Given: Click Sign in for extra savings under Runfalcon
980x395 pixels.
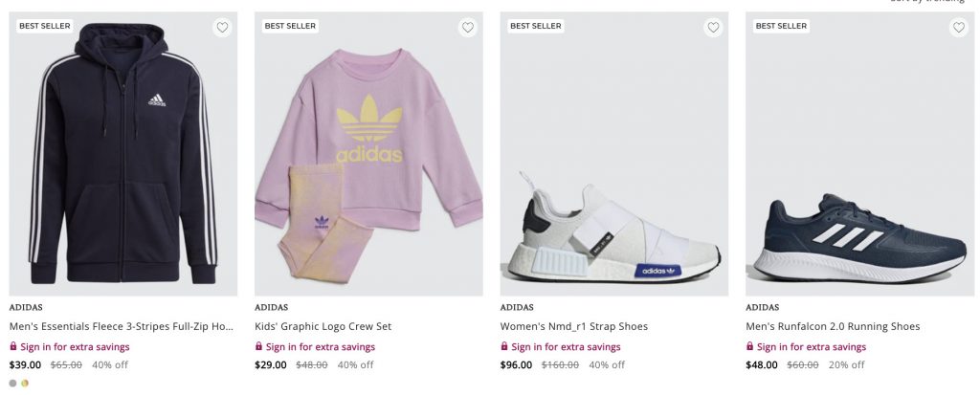Looking at the screenshot, I should (812, 347).
